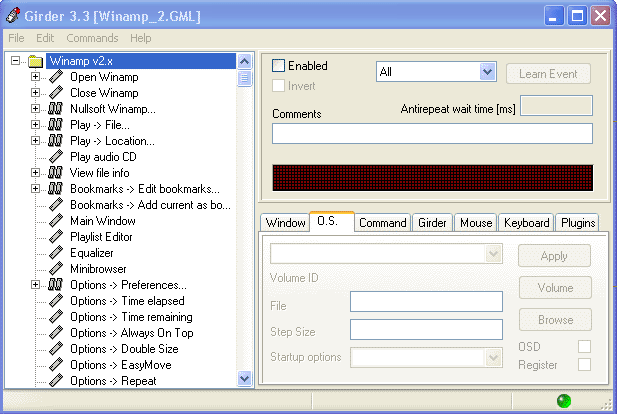Viewport: 618px width, 415px height.
Task: Click the Minibrowser command icon
Action: pos(56,269)
